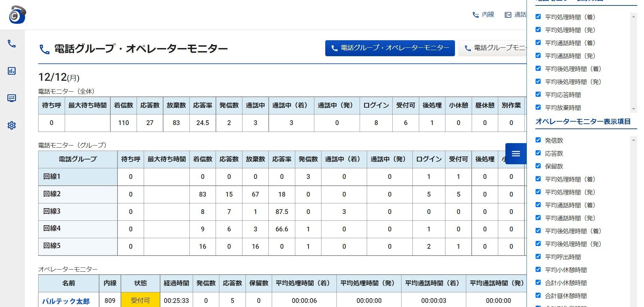Open the phone sidebar icon

pyautogui.click(x=12, y=44)
